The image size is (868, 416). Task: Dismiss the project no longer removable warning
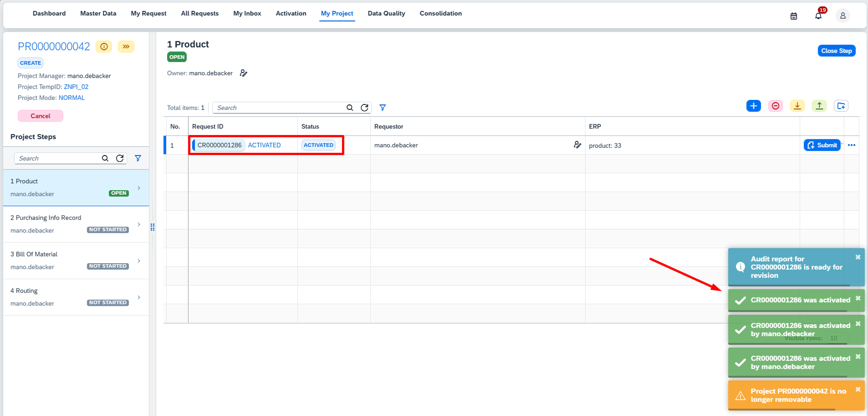(858, 390)
